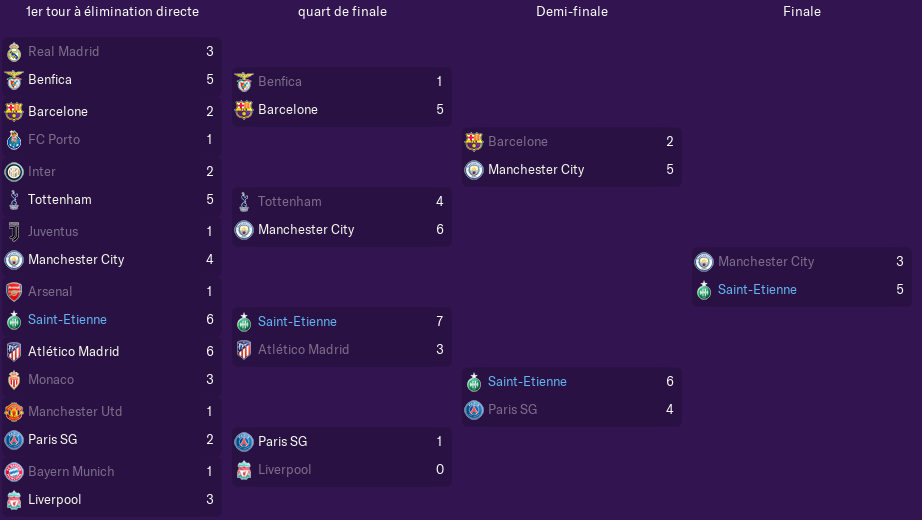Click the Real Madrid crest in first round

(x=14, y=52)
